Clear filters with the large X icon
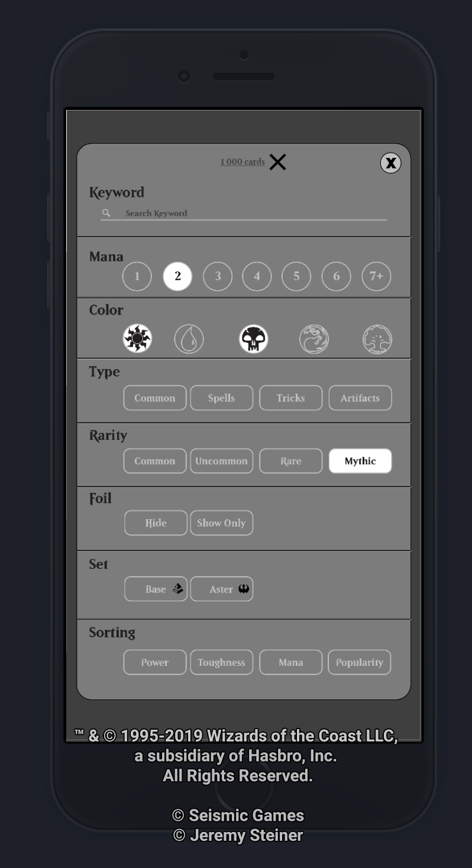The image size is (472, 868). tap(277, 161)
